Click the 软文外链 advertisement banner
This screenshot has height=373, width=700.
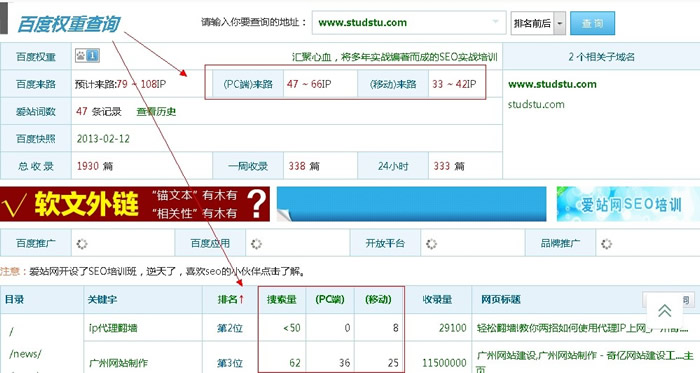click(x=135, y=204)
